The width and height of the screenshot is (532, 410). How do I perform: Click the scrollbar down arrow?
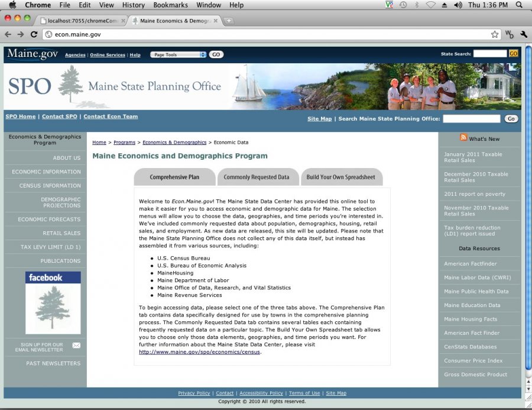[x=528, y=389]
